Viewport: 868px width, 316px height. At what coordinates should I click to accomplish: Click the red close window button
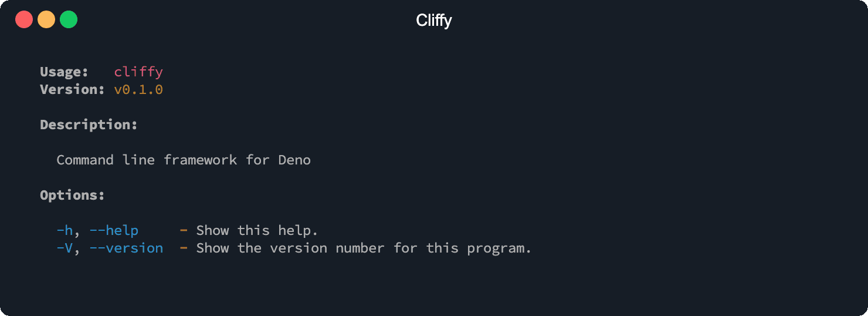(x=24, y=20)
